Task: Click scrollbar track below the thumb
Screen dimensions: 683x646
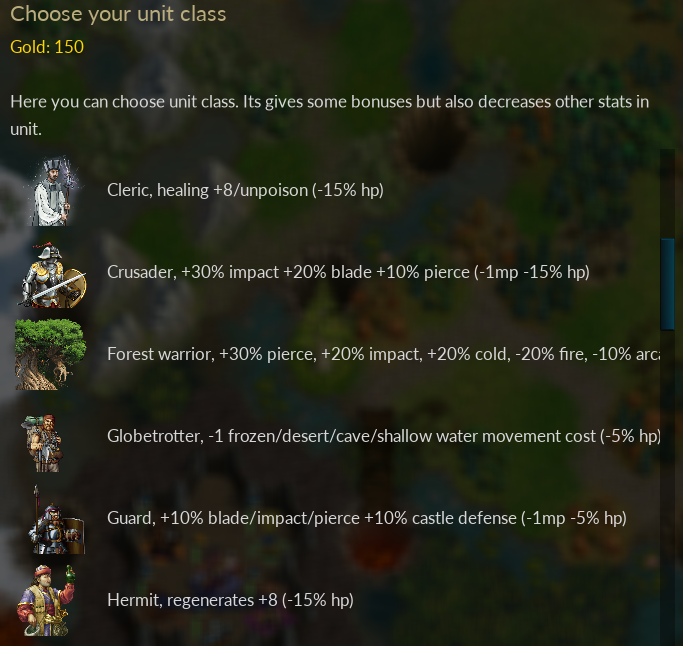Action: [x=667, y=488]
